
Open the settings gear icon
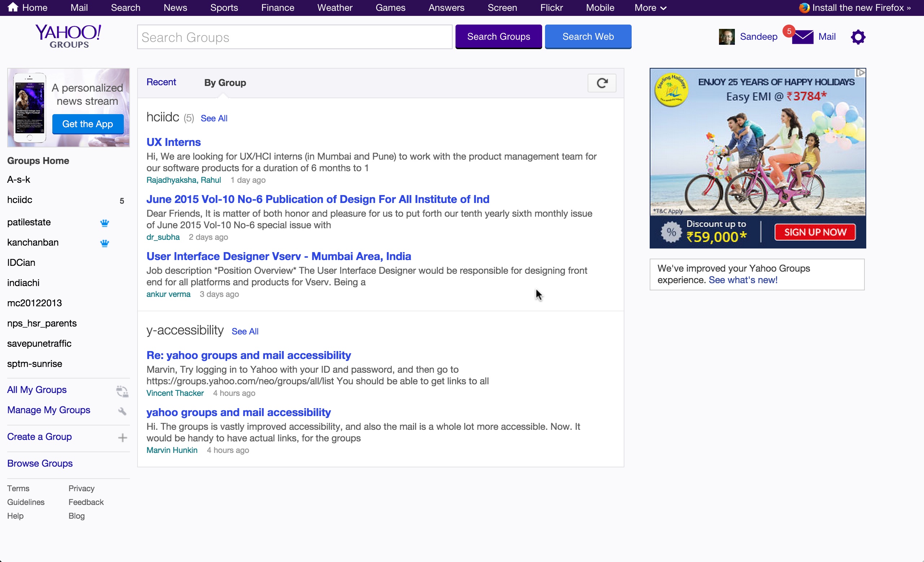coord(858,37)
